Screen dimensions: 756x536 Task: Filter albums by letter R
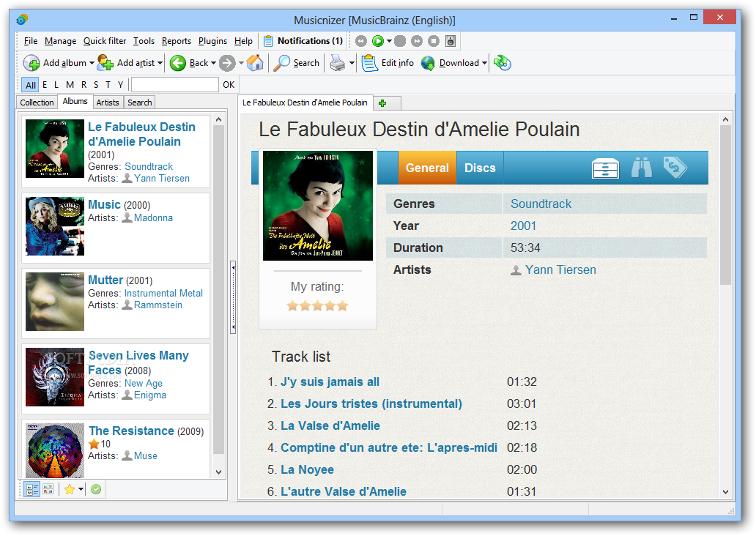point(84,85)
